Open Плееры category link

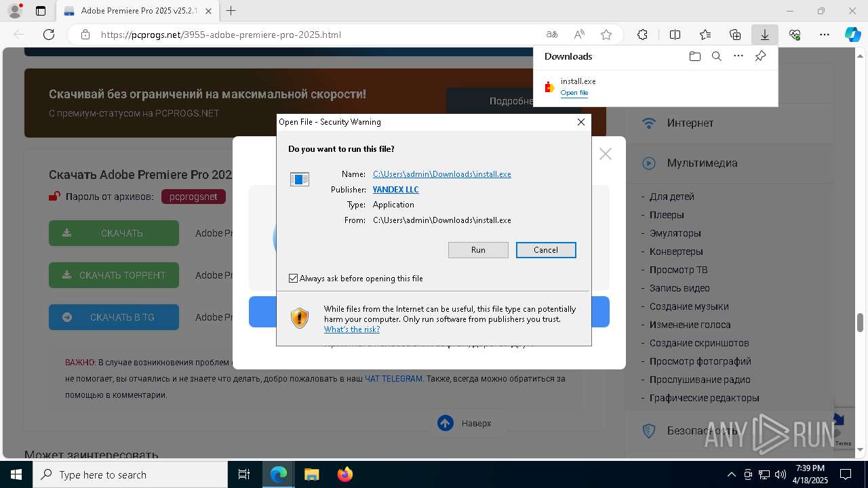(667, 215)
